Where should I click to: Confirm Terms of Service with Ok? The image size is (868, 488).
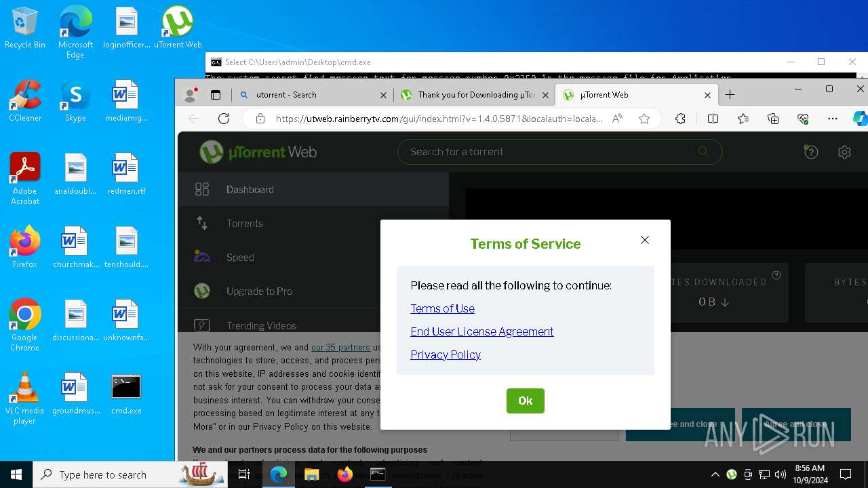526,401
